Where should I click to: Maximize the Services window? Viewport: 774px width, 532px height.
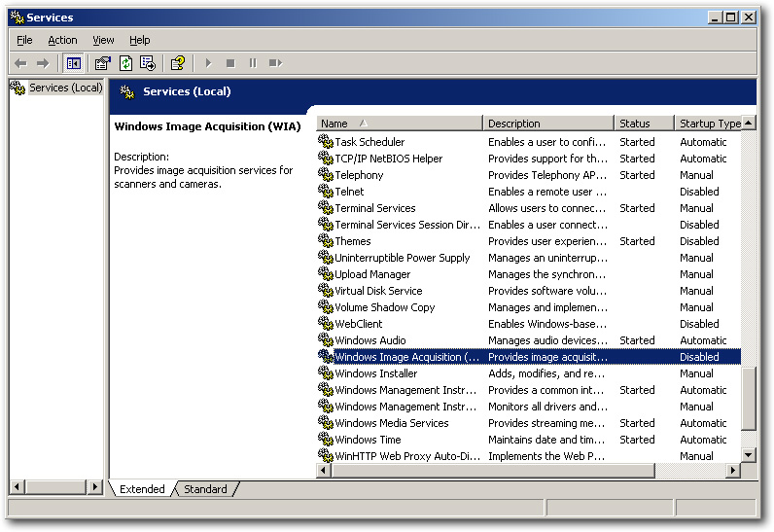click(731, 18)
